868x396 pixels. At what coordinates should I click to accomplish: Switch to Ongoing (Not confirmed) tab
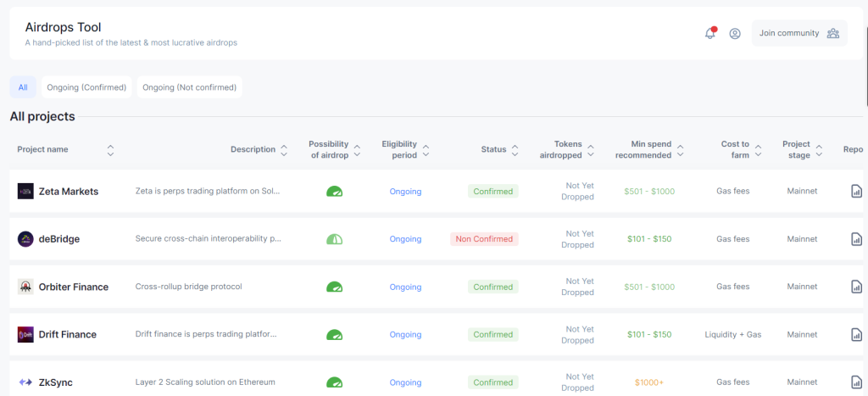point(189,87)
